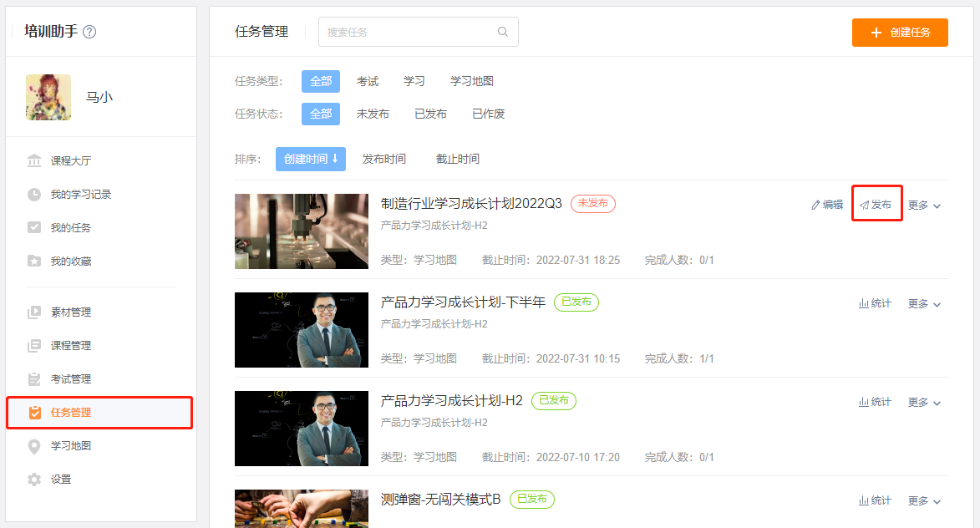Click deadline text 2022-07-10 17:20
The width and height of the screenshot is (980, 528).
click(578, 457)
